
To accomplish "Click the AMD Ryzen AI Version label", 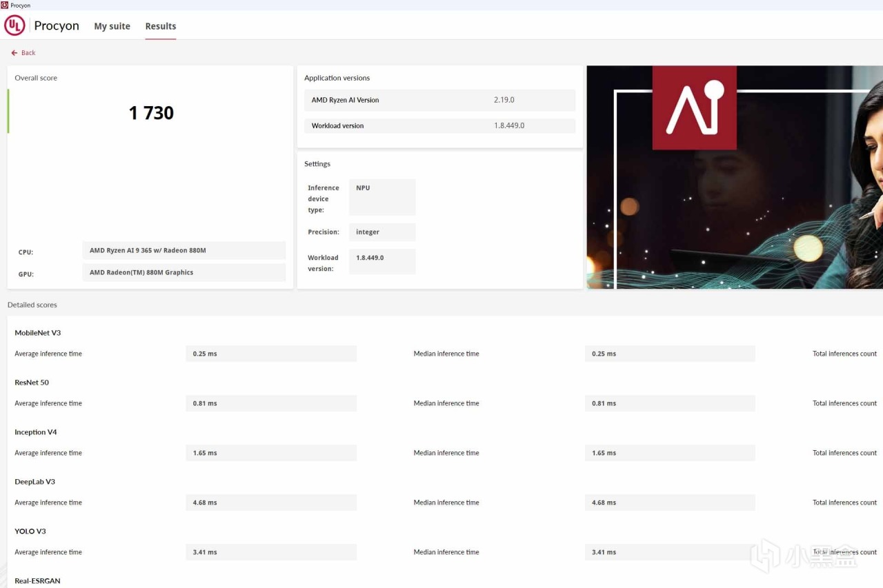I will [x=345, y=100].
